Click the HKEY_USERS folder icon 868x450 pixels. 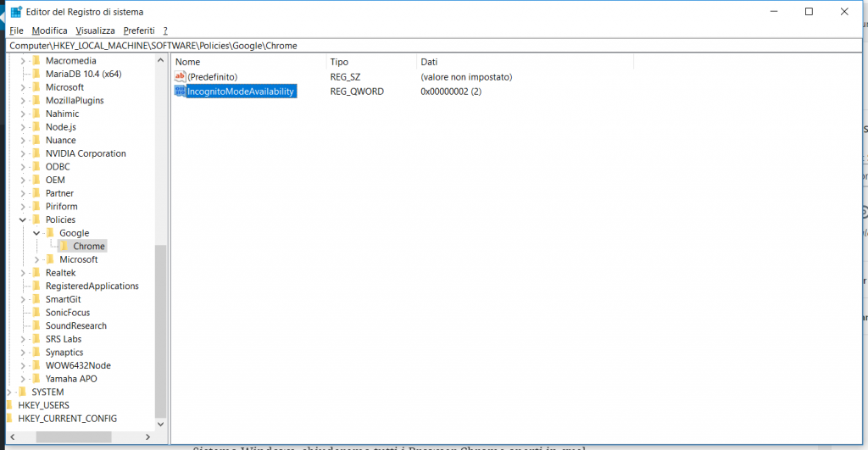(9, 405)
